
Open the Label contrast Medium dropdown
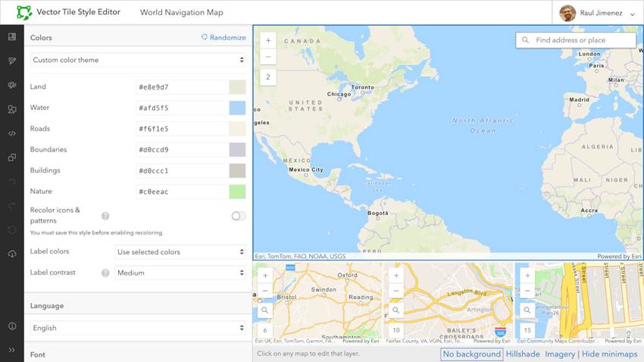181,273
